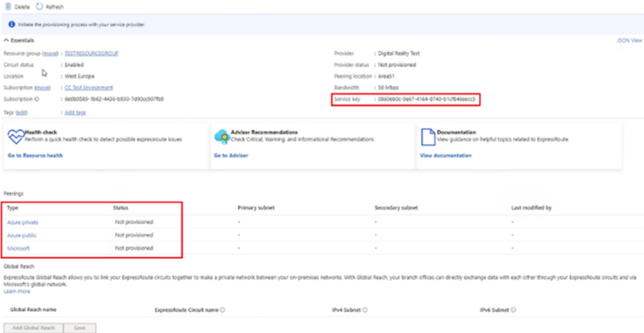Click info icon beside ExpressRoute Circuit name
644x333 pixels.
tap(223, 310)
